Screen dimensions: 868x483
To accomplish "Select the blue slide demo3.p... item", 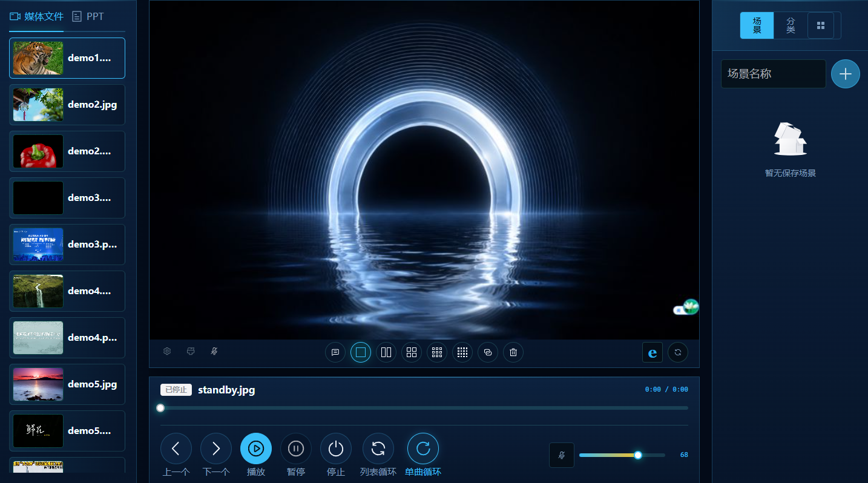I will 67,245.
